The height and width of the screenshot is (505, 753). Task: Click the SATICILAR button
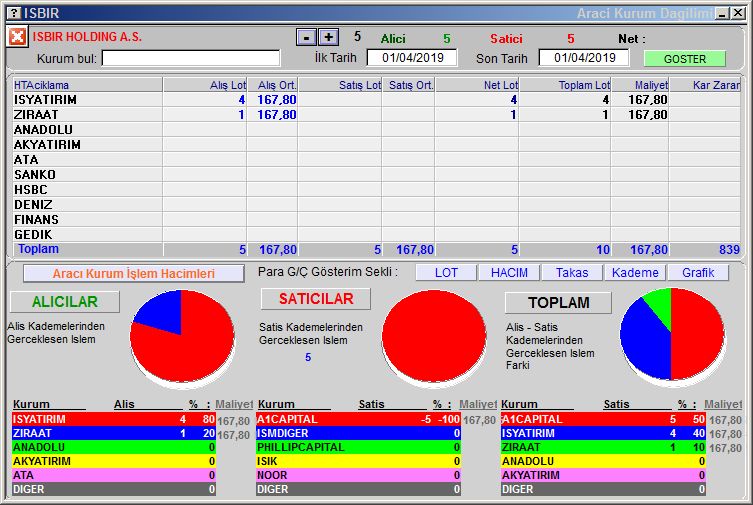316,299
